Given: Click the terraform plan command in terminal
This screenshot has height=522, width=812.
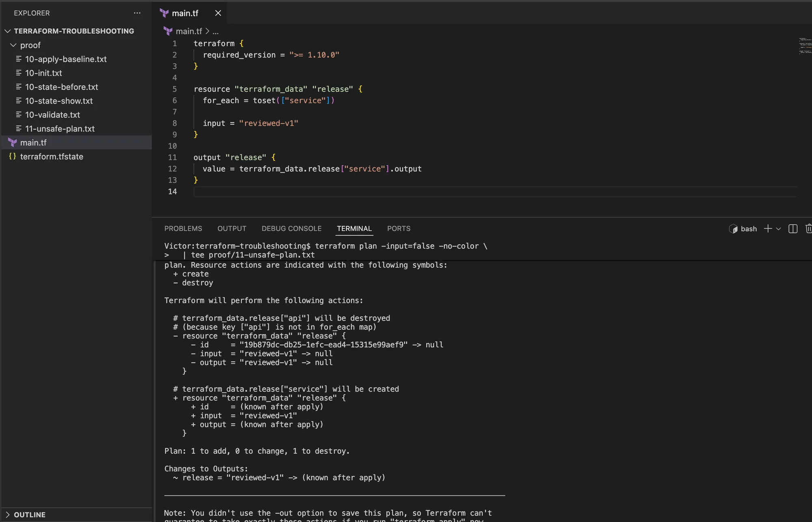Looking at the screenshot, I should click(x=401, y=246).
